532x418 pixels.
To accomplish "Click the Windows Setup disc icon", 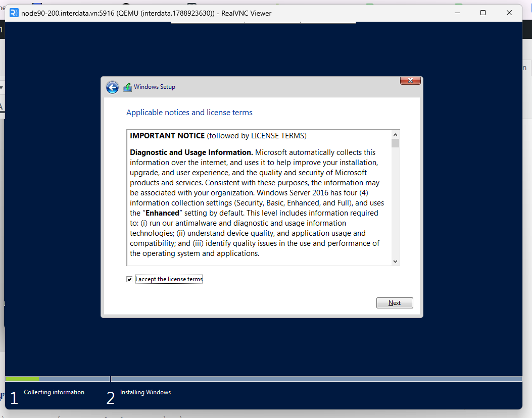I will [x=127, y=87].
